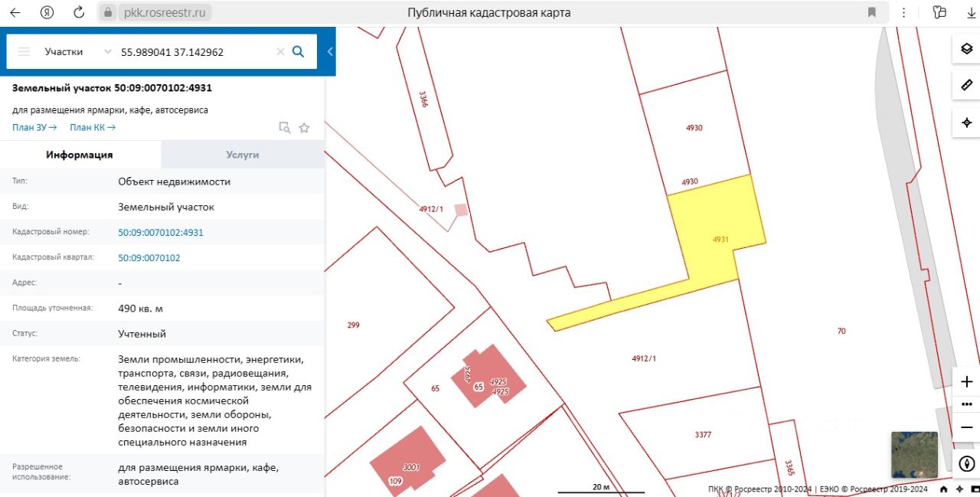Reload the page with the refresh icon
Viewport: 980px width, 497px height.
(79, 12)
